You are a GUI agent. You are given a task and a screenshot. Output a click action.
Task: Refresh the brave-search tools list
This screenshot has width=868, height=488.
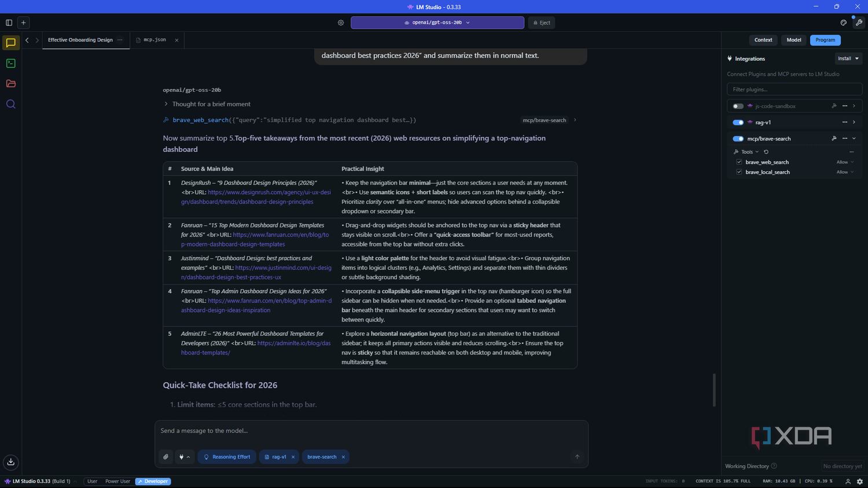(766, 152)
